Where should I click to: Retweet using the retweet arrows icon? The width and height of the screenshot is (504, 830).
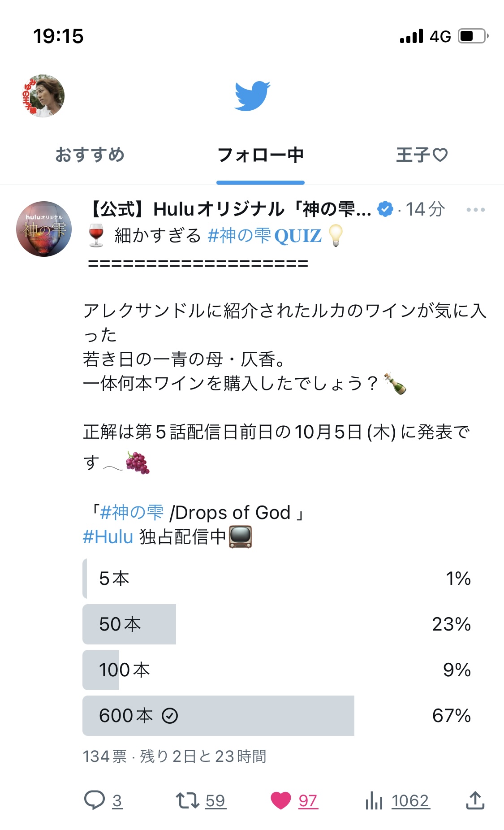coord(187,800)
